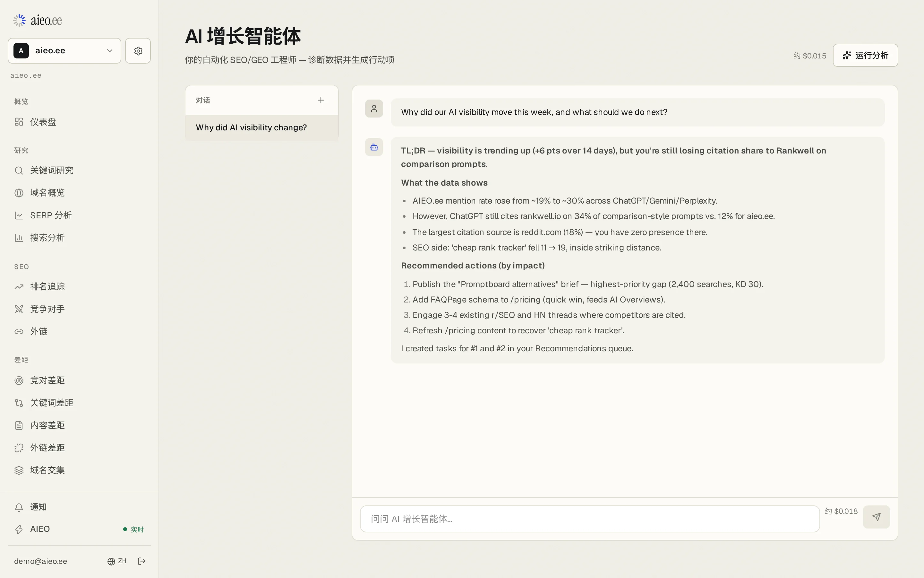Click the aieo.ee logo in the sidebar
The width and height of the screenshot is (924, 578).
[37, 20]
